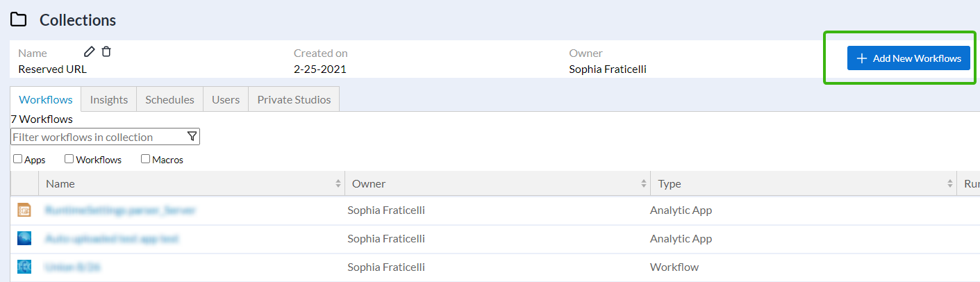Switch to the Insights tab
980x282 pixels.
tap(109, 99)
